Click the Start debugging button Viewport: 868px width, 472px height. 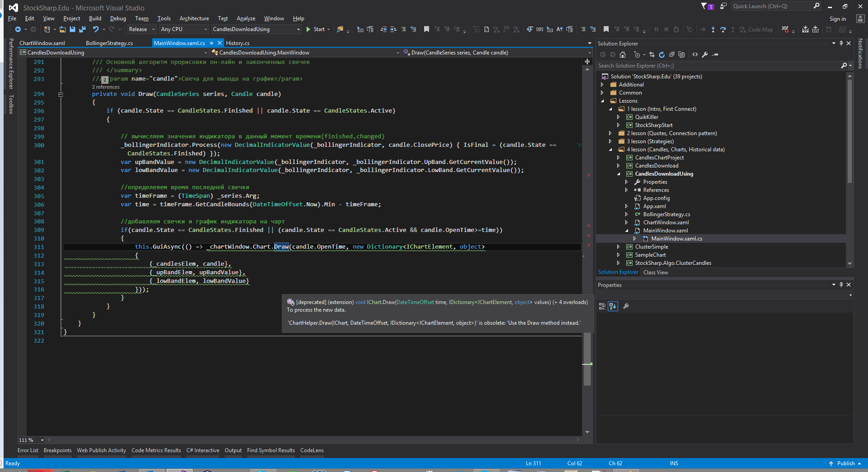[x=316, y=29]
